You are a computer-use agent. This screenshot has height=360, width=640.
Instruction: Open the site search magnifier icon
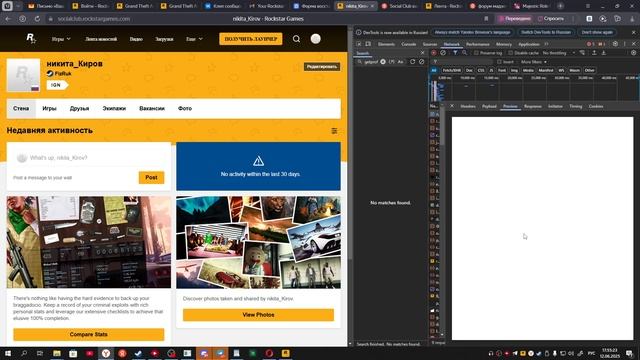[x=296, y=39]
